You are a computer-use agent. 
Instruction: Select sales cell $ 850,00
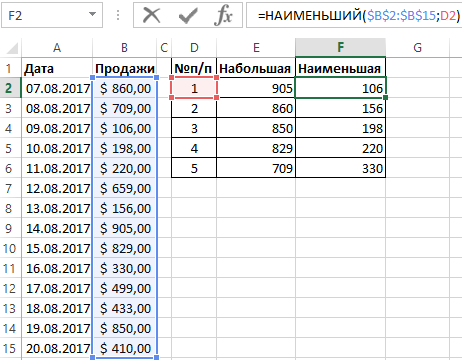124,328
